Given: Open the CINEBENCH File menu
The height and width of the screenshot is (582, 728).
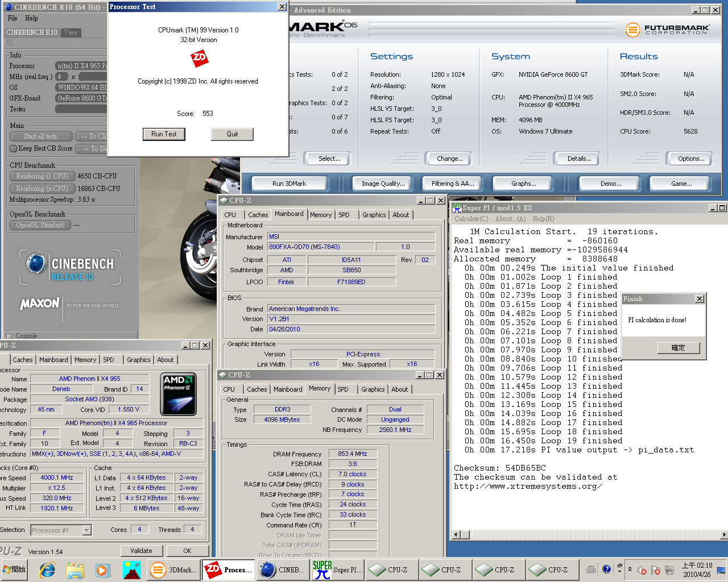Looking at the screenshot, I should coord(13,18).
